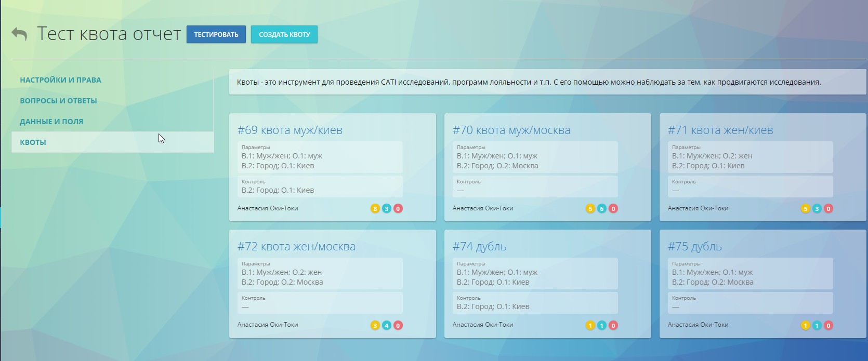This screenshot has height=361, width=868.
Task: Click yellow badge 8 on quota #69
Action: [375, 209]
